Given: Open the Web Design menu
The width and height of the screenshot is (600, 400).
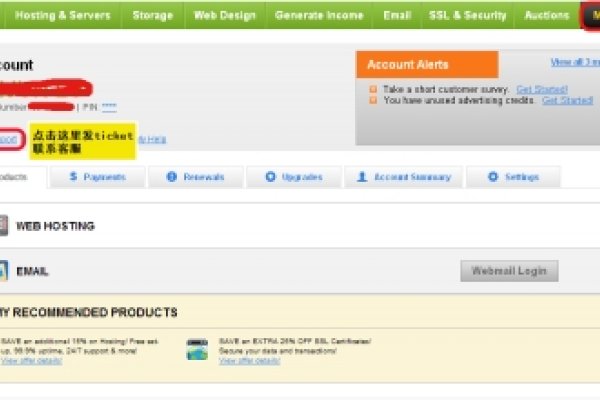Looking at the screenshot, I should coord(225,15).
